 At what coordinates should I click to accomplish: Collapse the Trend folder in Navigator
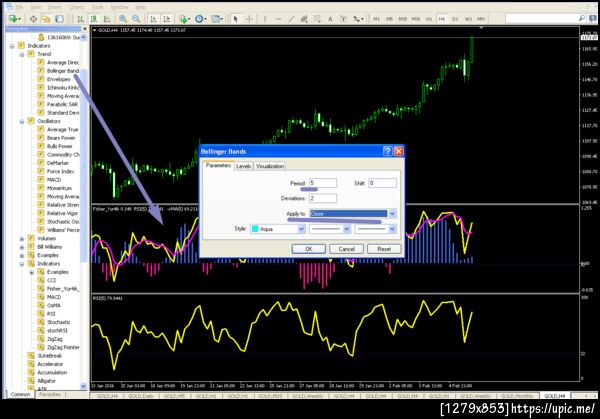point(22,54)
